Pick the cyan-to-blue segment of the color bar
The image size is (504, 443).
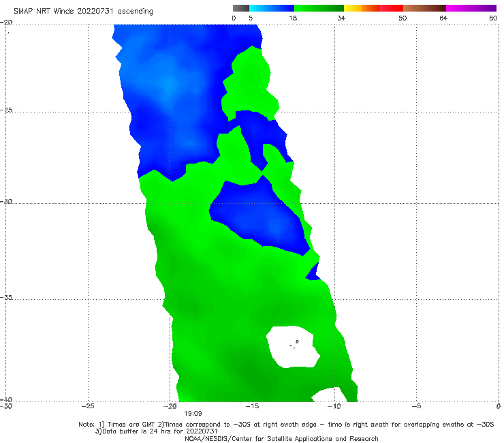pos(272,8)
